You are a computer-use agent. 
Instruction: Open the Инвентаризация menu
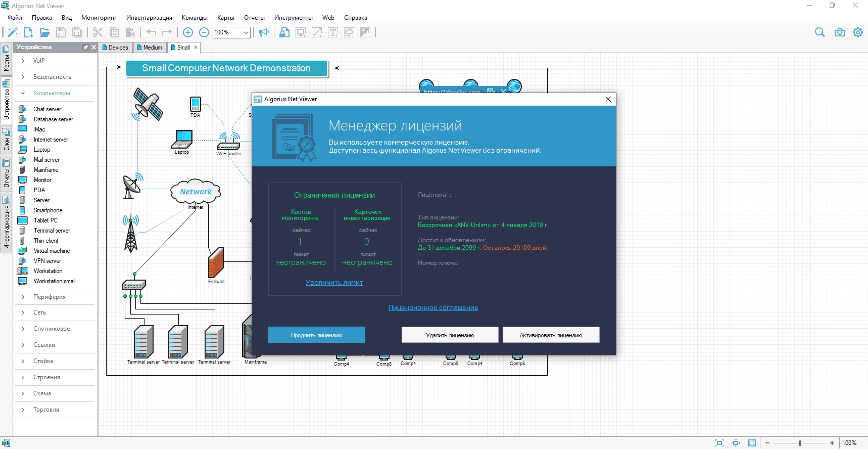(149, 18)
